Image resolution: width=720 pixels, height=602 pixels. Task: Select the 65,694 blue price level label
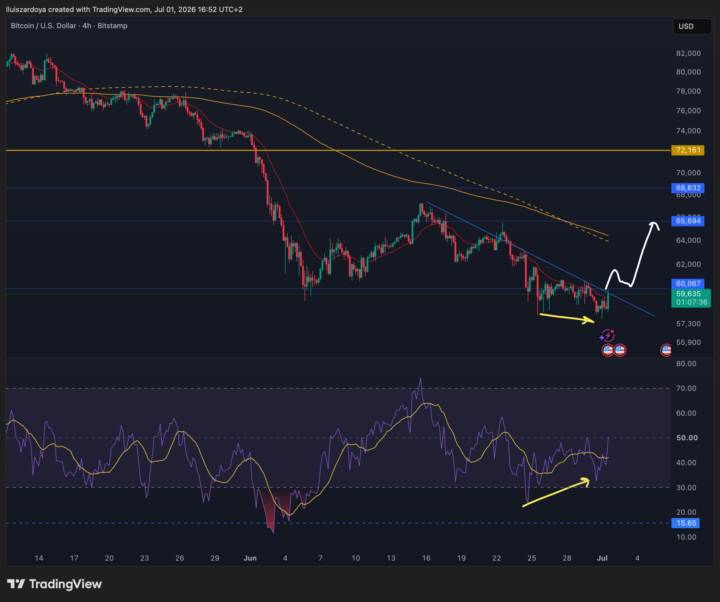coord(687,221)
